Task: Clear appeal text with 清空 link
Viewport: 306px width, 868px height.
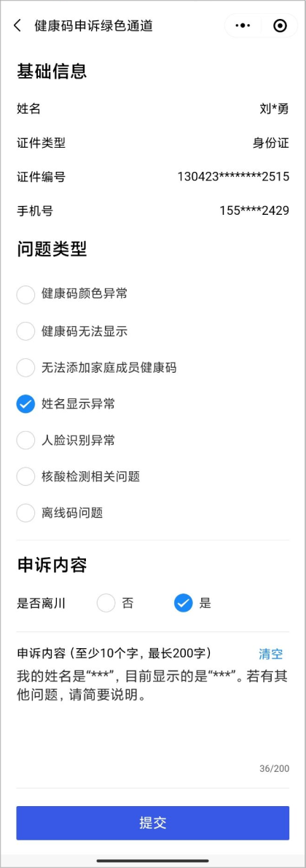Action: (271, 654)
